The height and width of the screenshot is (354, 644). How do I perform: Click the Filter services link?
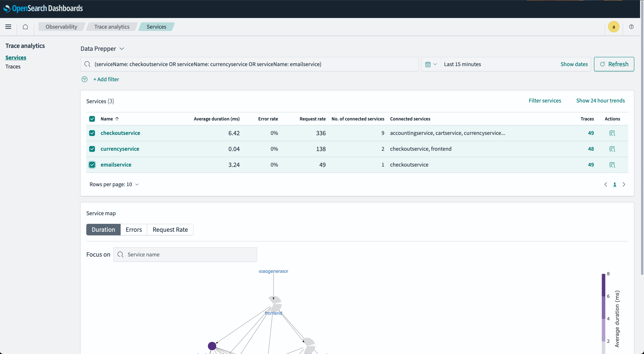click(x=545, y=100)
